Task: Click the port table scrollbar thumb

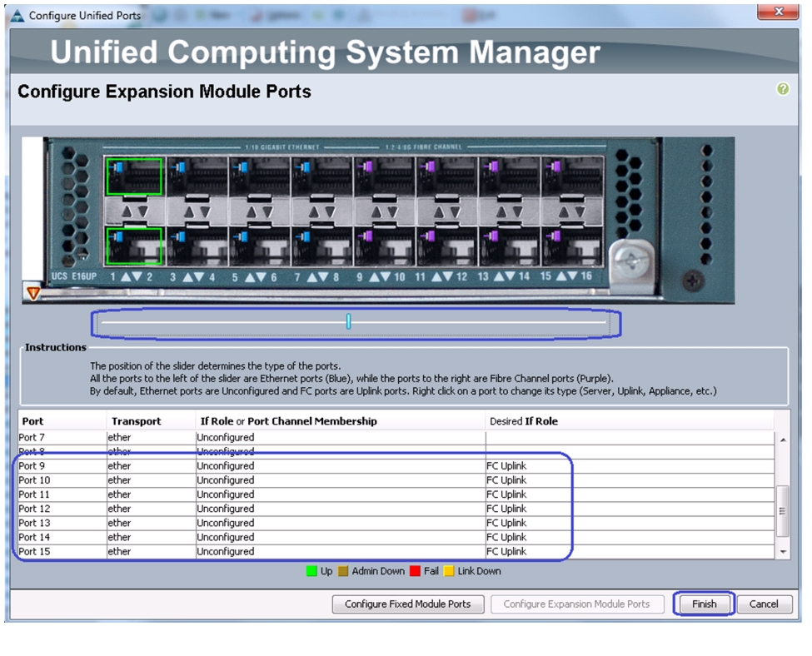Action: [x=783, y=511]
